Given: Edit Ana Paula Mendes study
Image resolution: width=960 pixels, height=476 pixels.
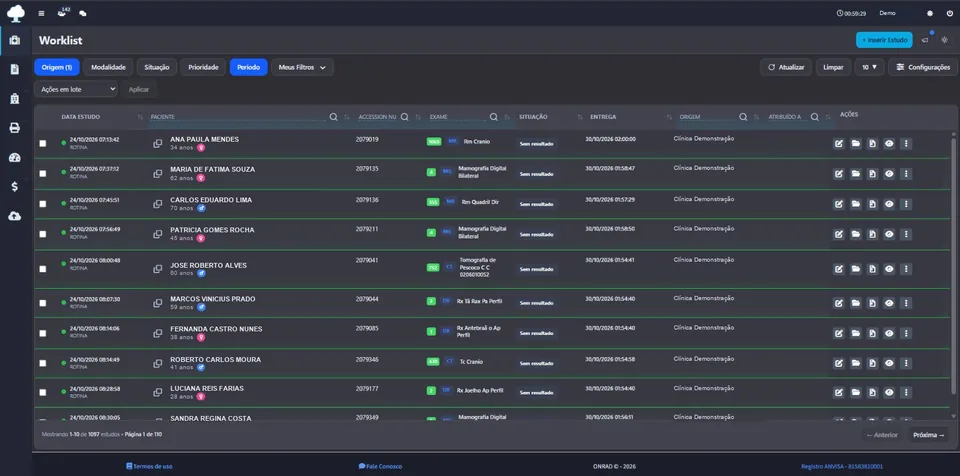Looking at the screenshot, I should pyautogui.click(x=838, y=144).
